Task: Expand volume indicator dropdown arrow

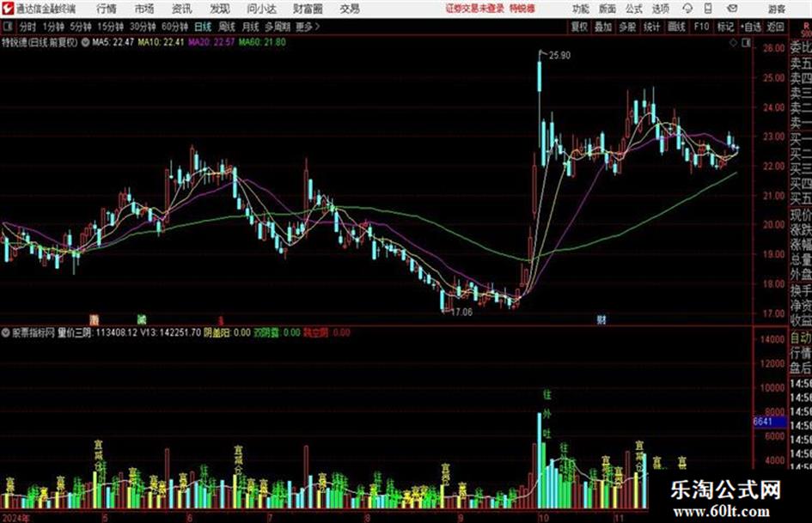Action: [x=6, y=332]
